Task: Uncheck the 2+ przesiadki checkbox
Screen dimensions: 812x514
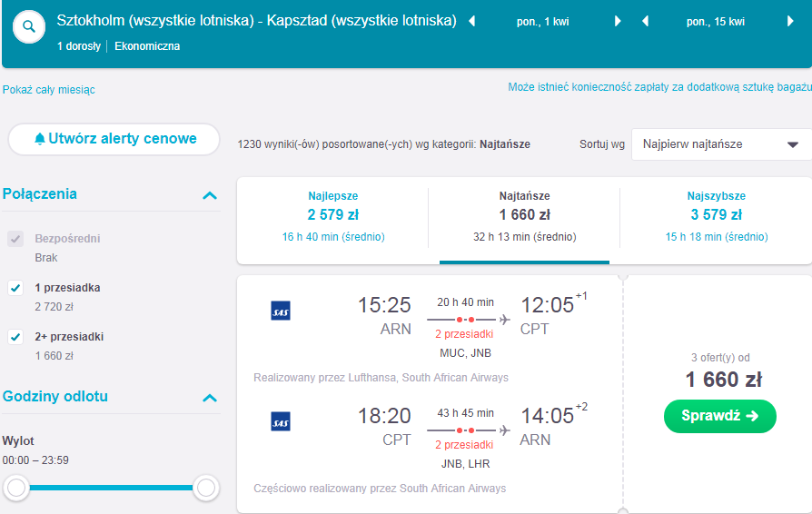Action: (15, 337)
